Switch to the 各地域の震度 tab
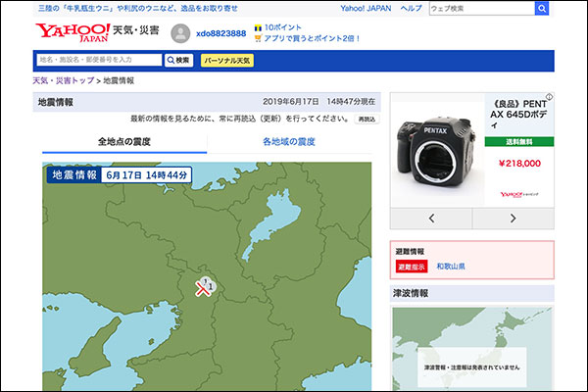The height and width of the screenshot is (392, 588). tap(289, 142)
